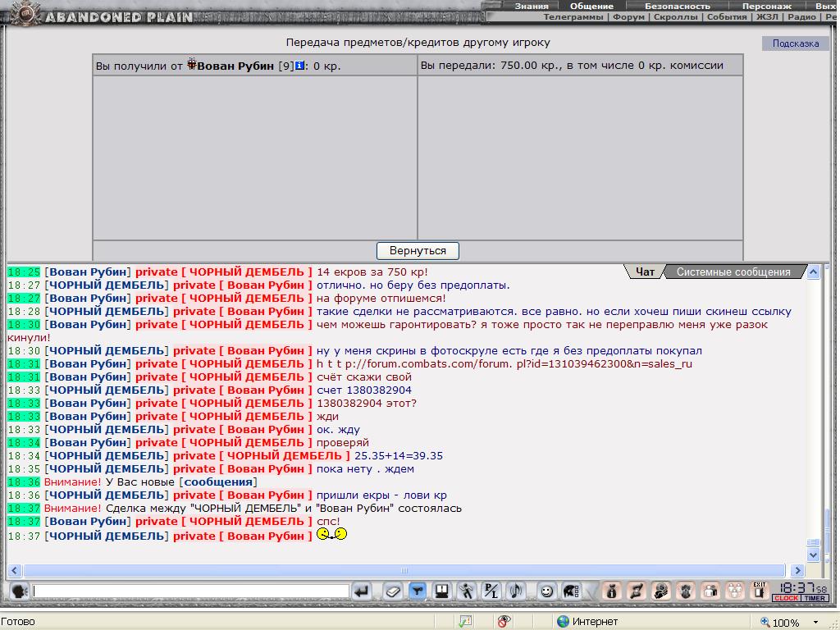The height and width of the screenshot is (630, 840).
Task: Clear the chat with the eraser icon
Action: 392,591
